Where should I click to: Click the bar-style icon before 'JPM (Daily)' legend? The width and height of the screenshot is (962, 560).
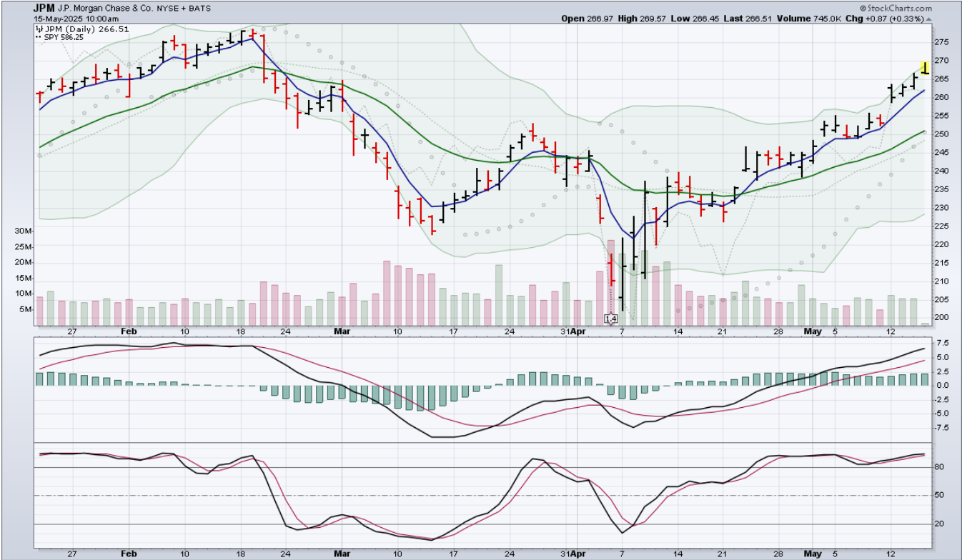pos(39,29)
